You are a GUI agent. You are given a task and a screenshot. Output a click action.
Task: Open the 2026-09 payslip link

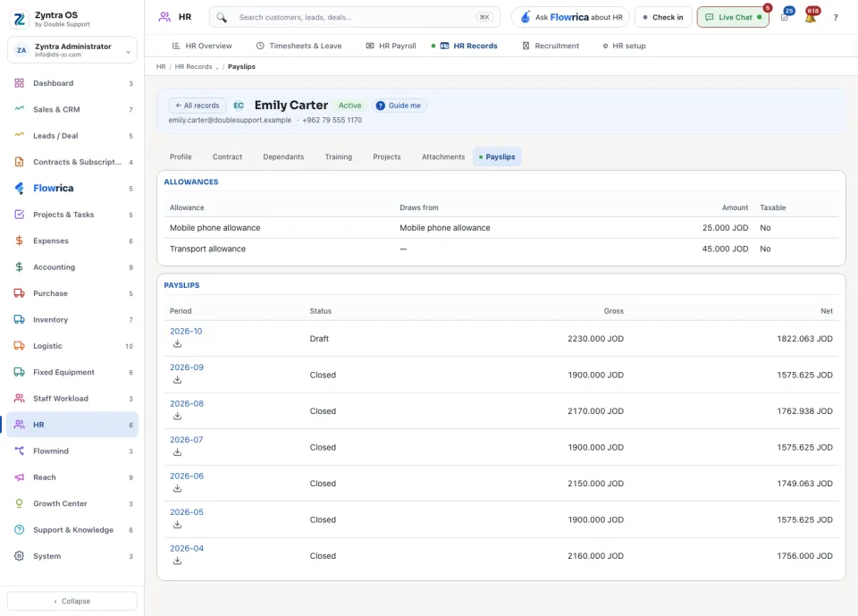coord(187,367)
